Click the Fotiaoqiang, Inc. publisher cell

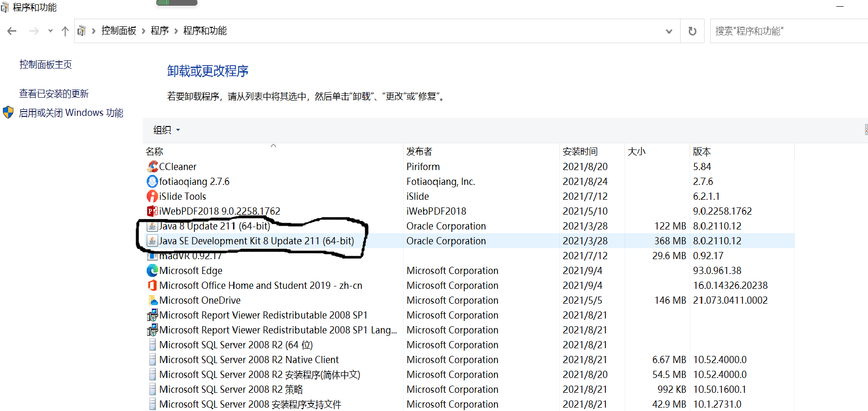[x=441, y=182]
